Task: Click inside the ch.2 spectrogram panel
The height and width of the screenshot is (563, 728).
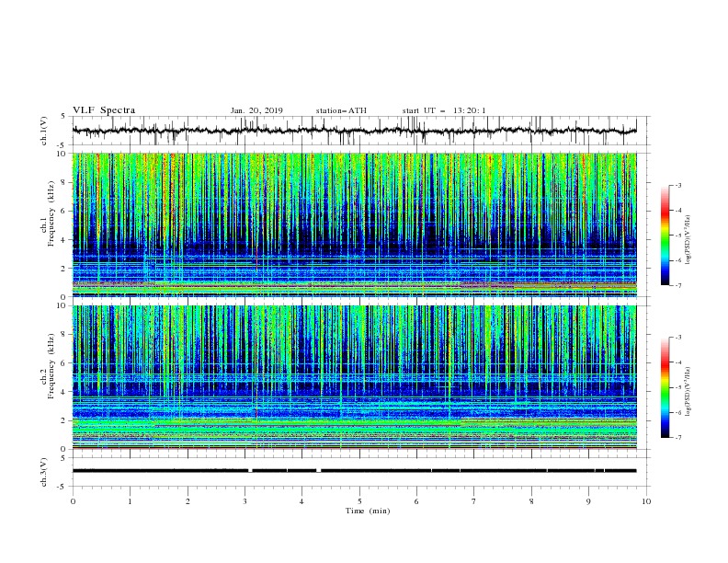Action: [x=354, y=377]
